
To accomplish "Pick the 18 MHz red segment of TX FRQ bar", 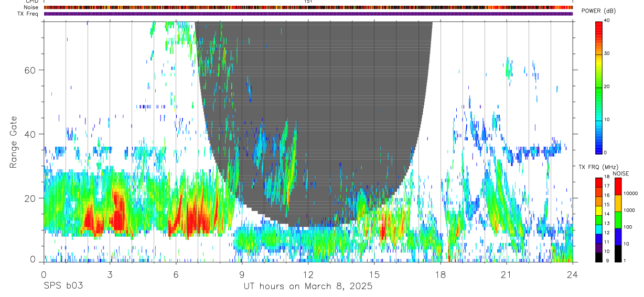I will (598, 183).
